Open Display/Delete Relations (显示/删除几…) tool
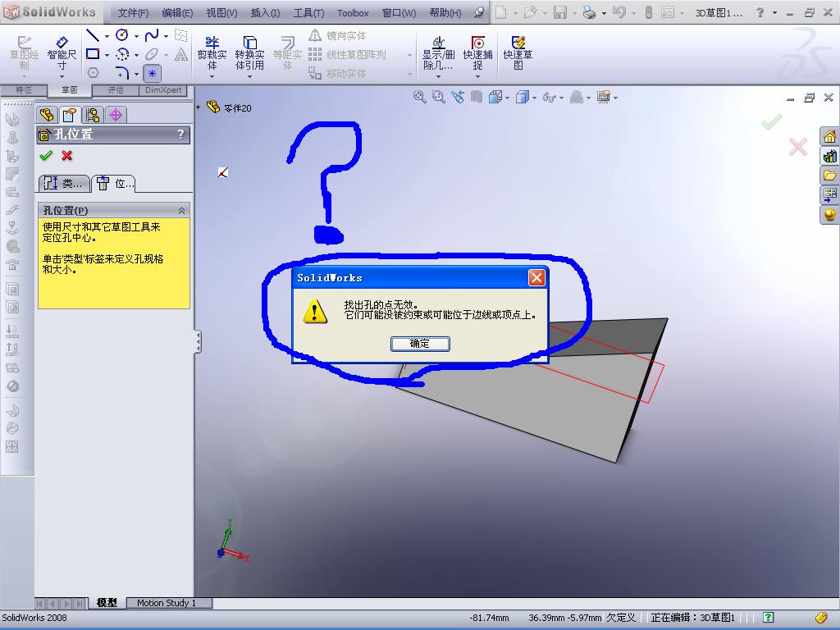840x630 pixels. coord(438,53)
